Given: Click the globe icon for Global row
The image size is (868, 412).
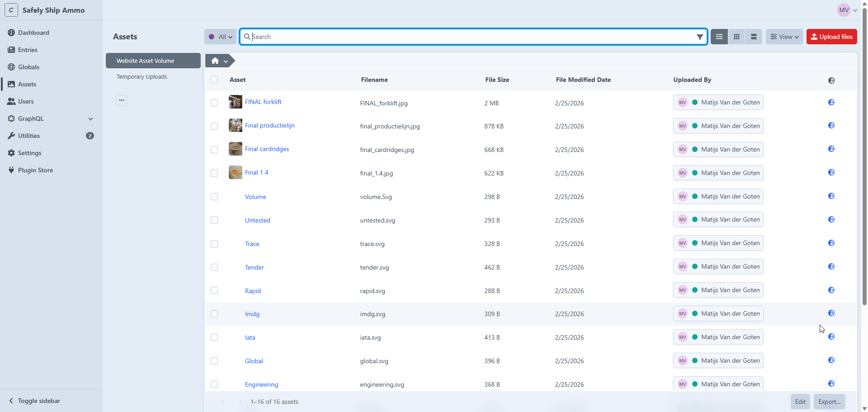Looking at the screenshot, I should pos(831,360).
